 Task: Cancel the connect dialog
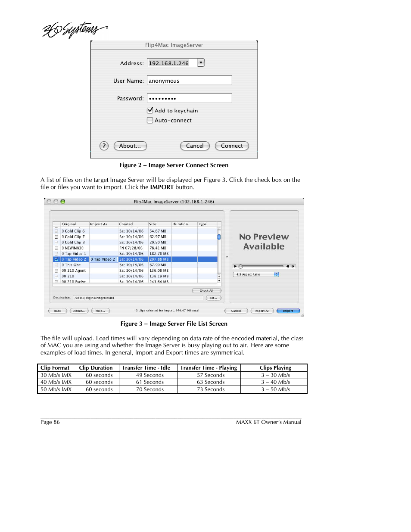pos(195,146)
